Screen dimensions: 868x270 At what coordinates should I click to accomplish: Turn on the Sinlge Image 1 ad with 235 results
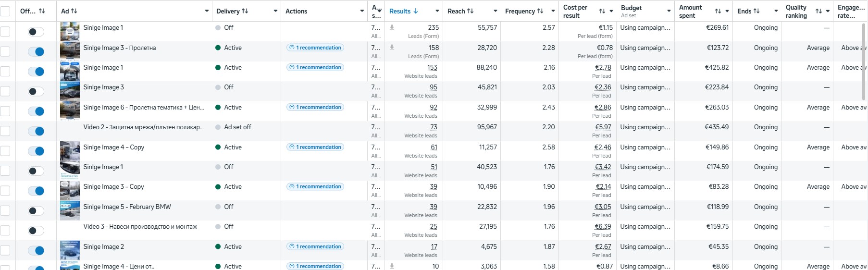click(x=36, y=32)
